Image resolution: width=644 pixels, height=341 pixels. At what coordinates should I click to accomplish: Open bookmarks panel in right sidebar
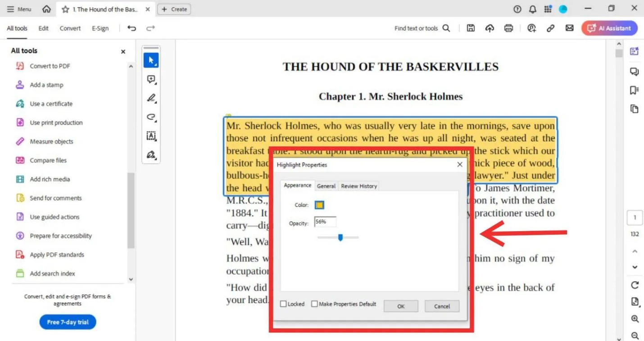point(635,90)
